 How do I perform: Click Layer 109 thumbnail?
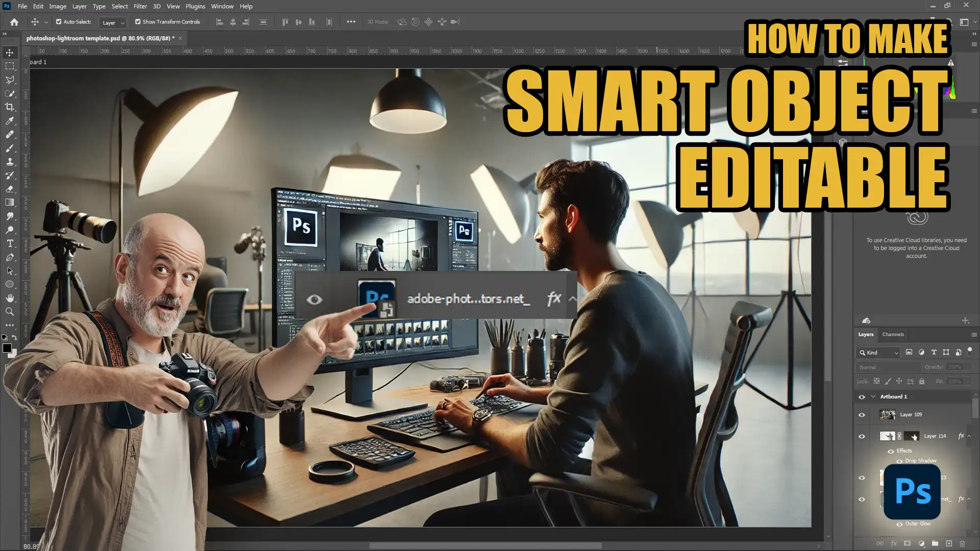point(888,415)
